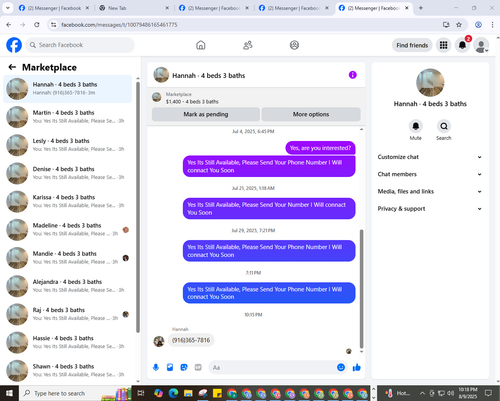Choose a sticker icon
This screenshot has height=401, width=500.
(x=184, y=367)
